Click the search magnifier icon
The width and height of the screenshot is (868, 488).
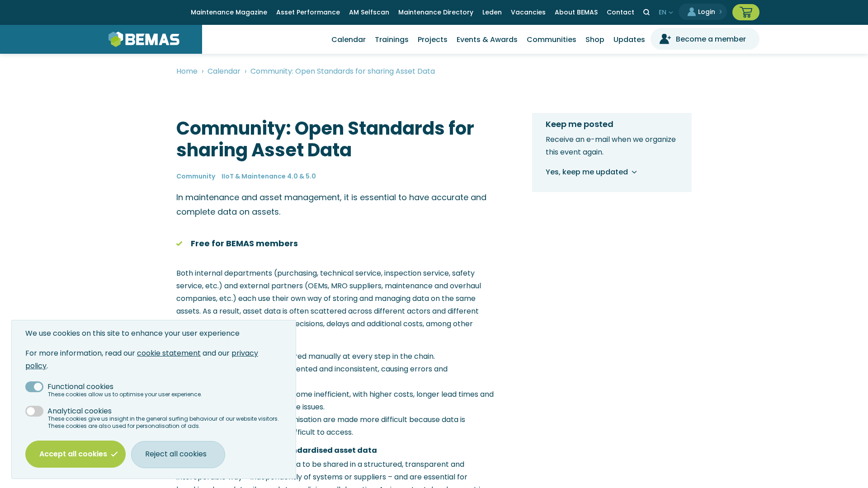[x=646, y=12]
